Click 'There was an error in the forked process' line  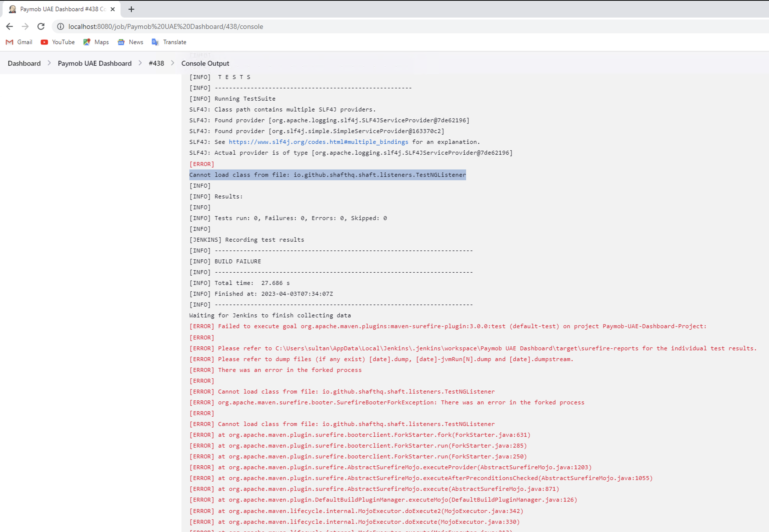[275, 370]
